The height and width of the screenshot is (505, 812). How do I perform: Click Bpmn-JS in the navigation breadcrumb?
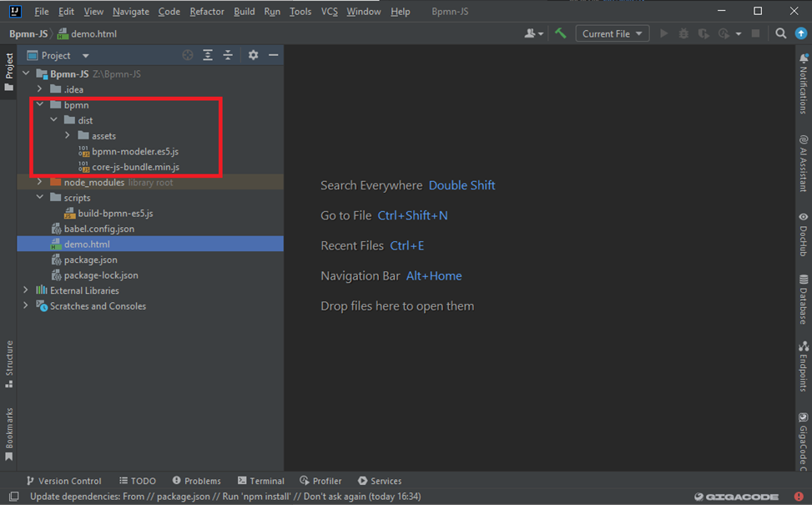tap(28, 34)
